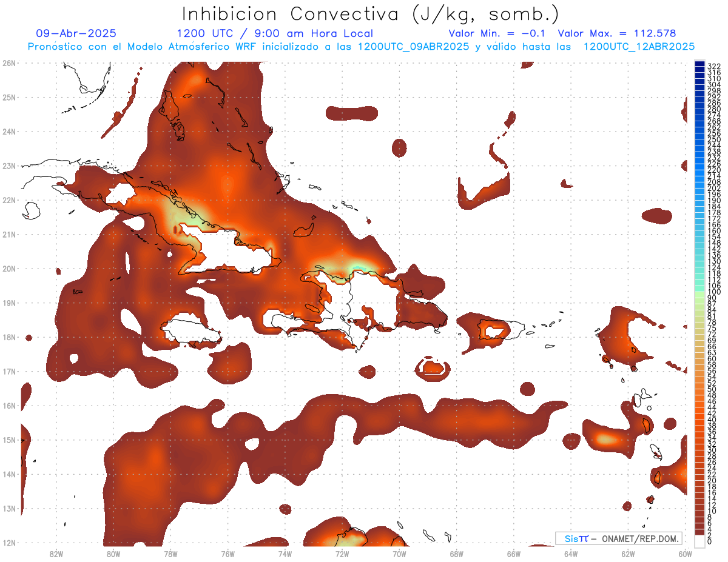728x562 pixels.
Task: Click the 20N latitude label
Action: point(9,269)
